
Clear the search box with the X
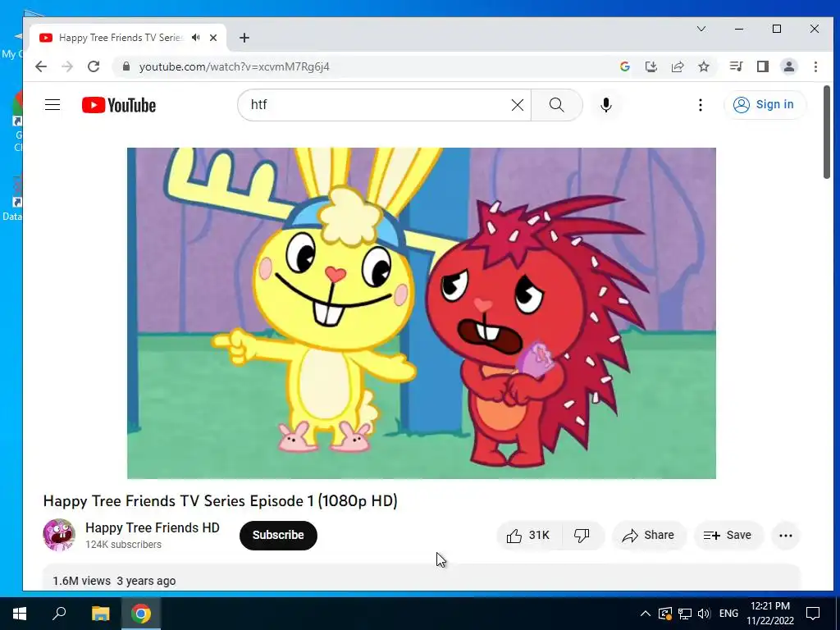517,105
